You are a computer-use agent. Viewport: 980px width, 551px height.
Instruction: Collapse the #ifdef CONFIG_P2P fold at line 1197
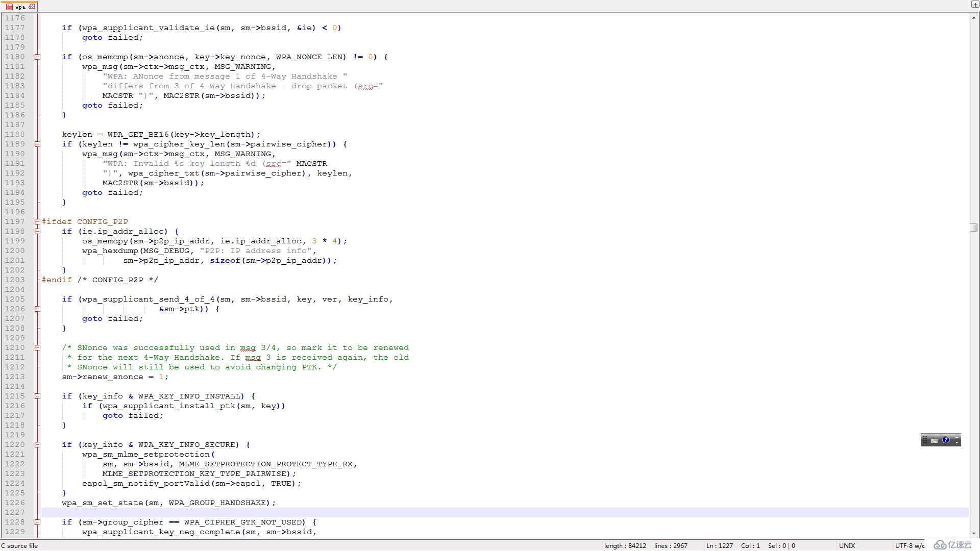[x=37, y=221]
